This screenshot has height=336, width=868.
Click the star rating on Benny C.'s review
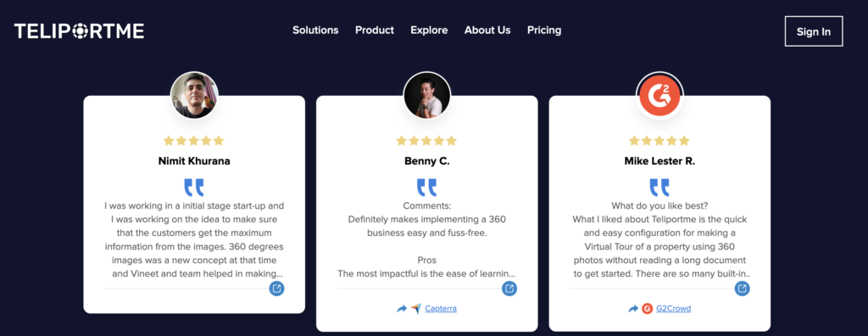[x=427, y=141]
